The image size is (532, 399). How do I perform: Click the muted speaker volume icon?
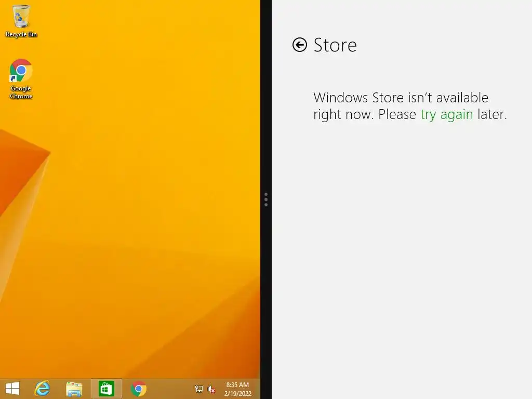(211, 389)
